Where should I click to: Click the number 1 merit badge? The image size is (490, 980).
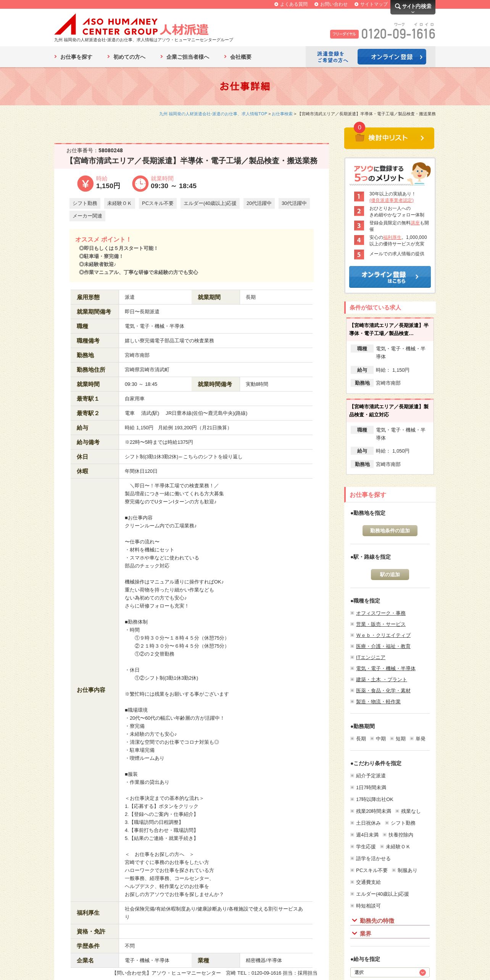(x=359, y=197)
